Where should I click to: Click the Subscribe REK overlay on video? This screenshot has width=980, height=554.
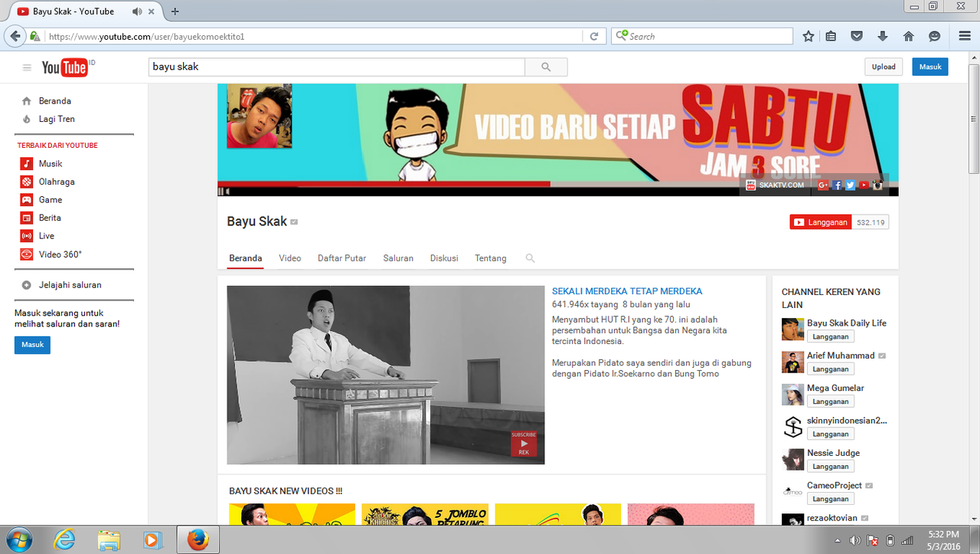[x=524, y=444]
